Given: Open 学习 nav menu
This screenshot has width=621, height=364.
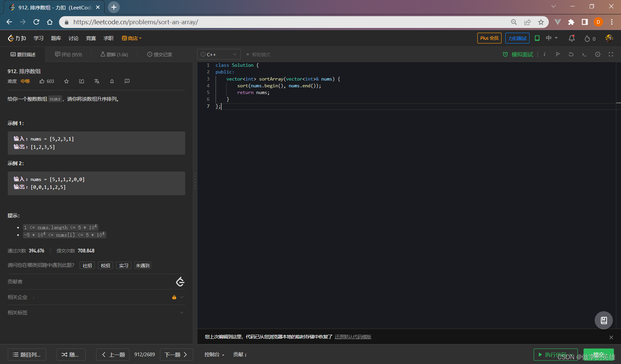Looking at the screenshot, I should coord(38,38).
